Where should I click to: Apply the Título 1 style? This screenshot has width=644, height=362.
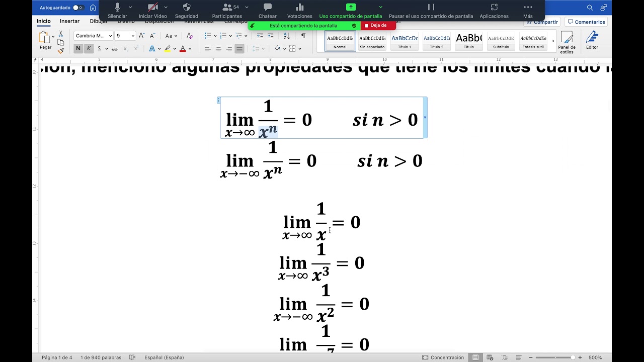(x=405, y=41)
